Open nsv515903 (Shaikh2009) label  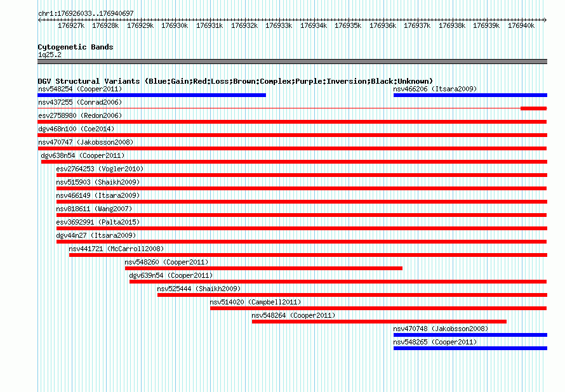click(98, 182)
